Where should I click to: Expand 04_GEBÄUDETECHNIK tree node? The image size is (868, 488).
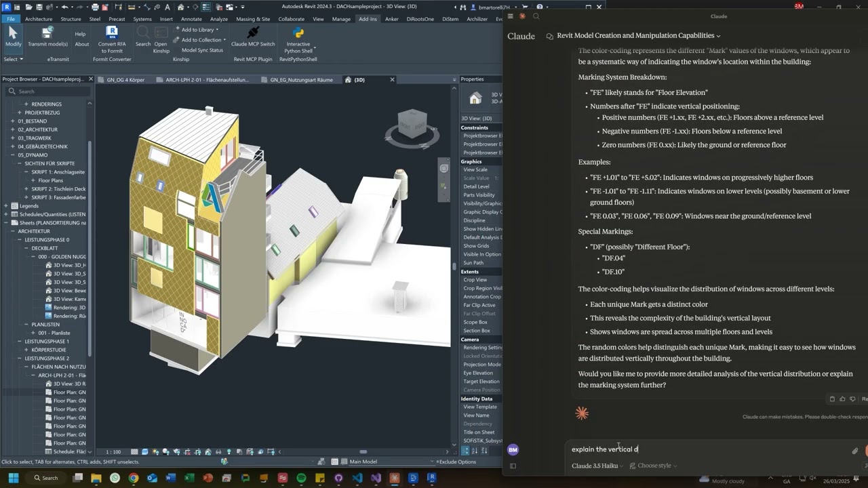click(12, 146)
